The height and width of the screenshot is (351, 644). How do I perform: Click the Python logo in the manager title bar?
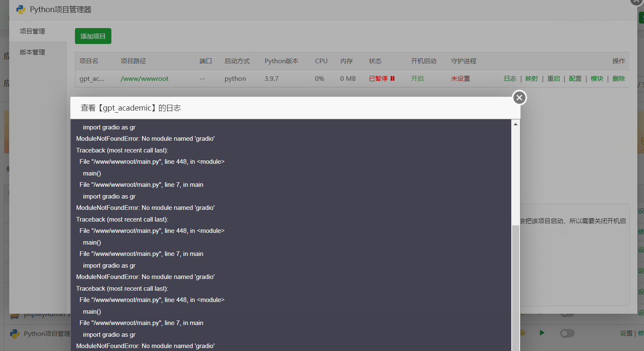click(20, 9)
